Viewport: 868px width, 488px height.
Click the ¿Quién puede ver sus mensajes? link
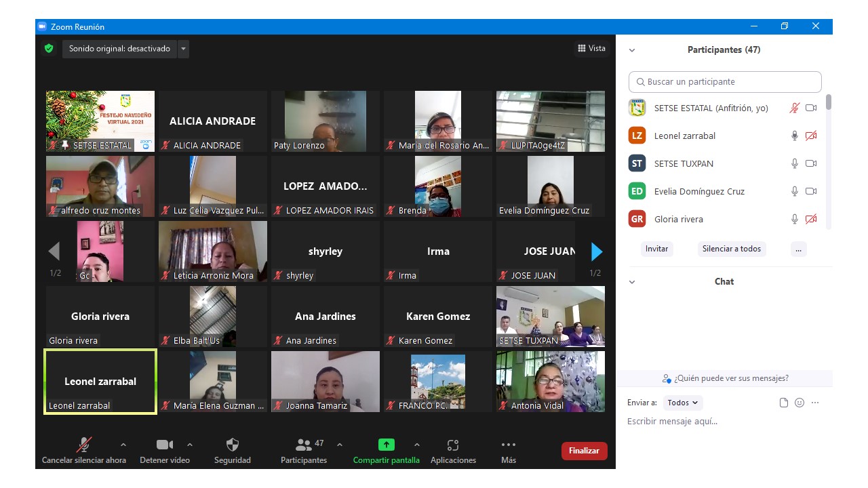[725, 378]
